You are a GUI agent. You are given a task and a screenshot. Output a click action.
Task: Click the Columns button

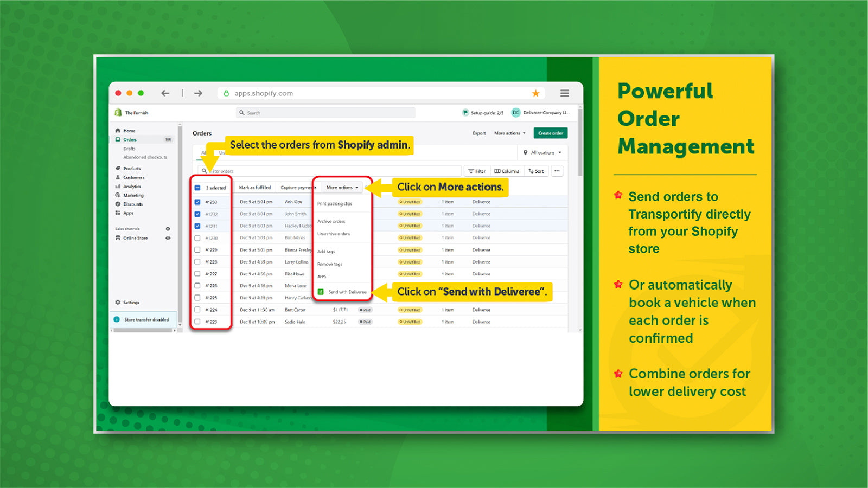[507, 171]
